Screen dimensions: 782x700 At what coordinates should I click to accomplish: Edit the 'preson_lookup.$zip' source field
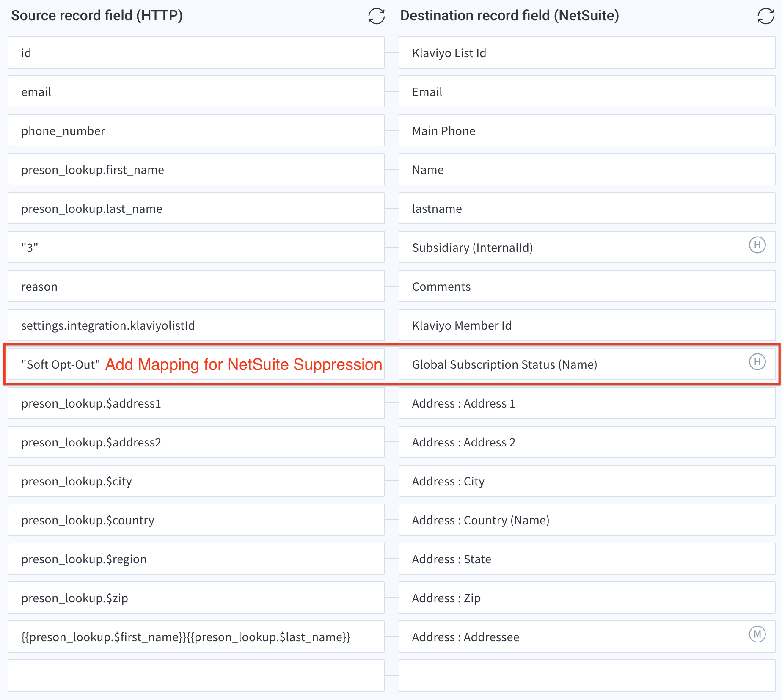click(196, 598)
